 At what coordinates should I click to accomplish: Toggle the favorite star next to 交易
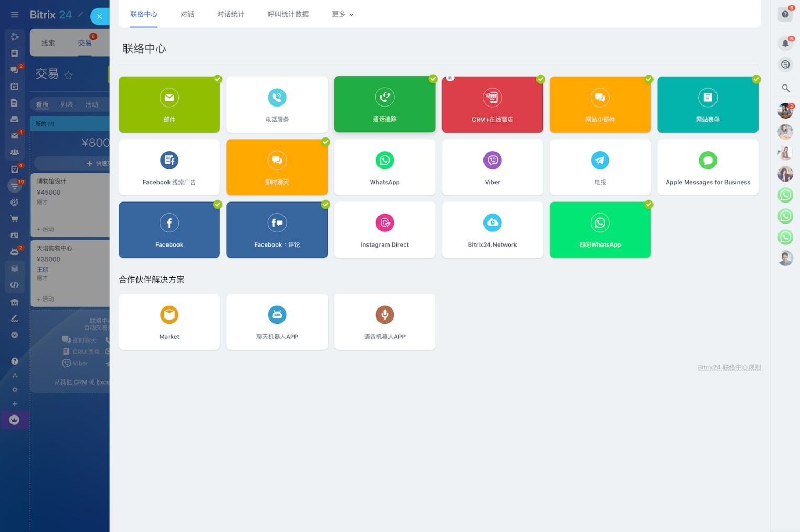[68, 75]
